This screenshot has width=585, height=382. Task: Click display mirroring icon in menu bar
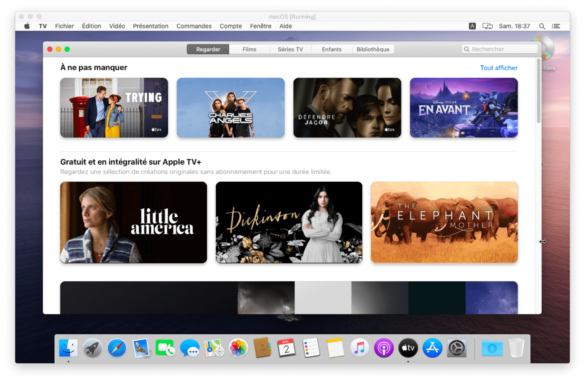coord(487,26)
